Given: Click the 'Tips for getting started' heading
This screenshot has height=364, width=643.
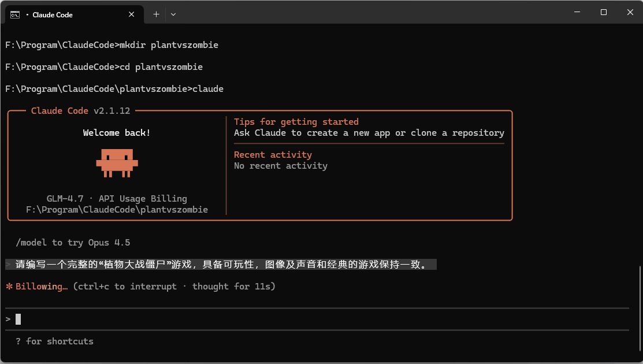Looking at the screenshot, I should coord(296,122).
